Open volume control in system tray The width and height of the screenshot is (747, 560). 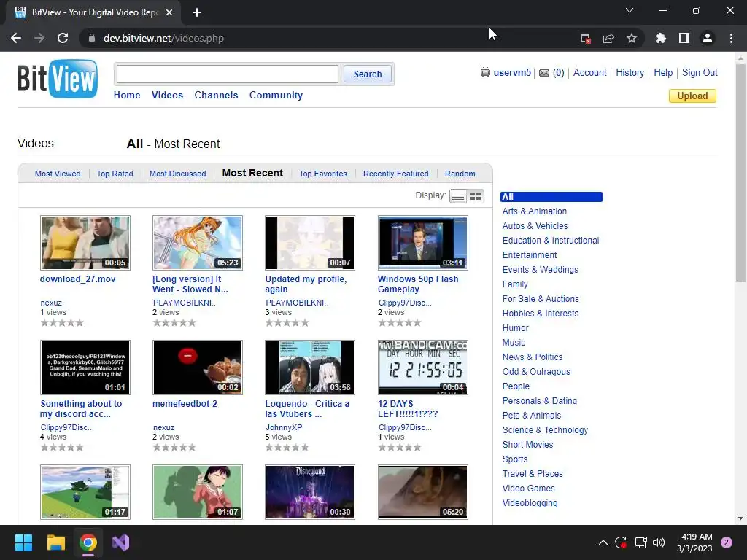[x=659, y=542]
